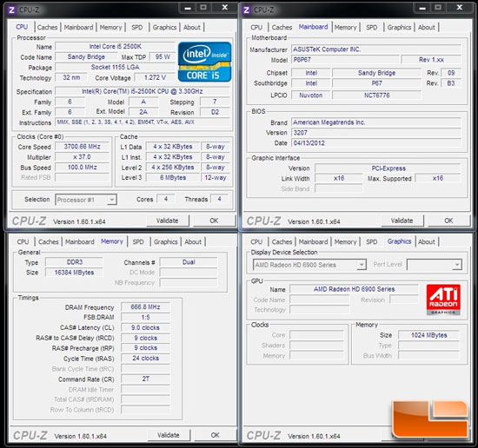Open About tab in the Mainboard window
Screen dimensions: 478x448
coord(427,27)
